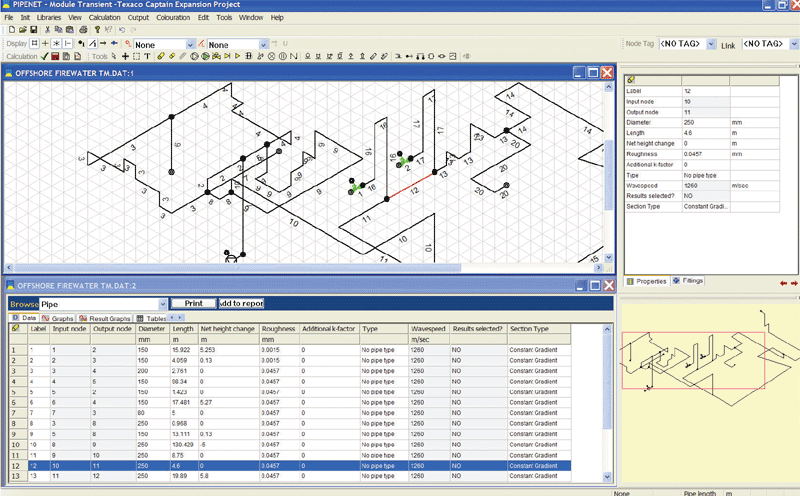
Task: Click the Undo arrow icon
Action: pyautogui.click(x=122, y=30)
